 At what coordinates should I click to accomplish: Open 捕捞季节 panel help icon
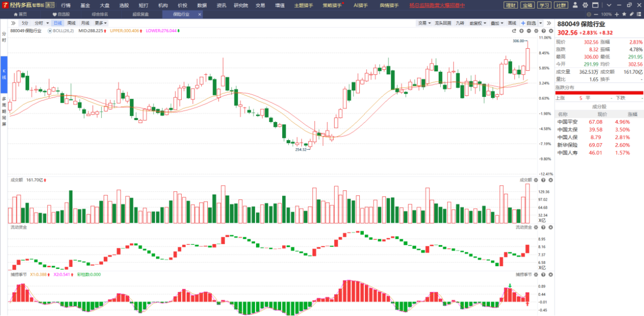(x=543, y=274)
